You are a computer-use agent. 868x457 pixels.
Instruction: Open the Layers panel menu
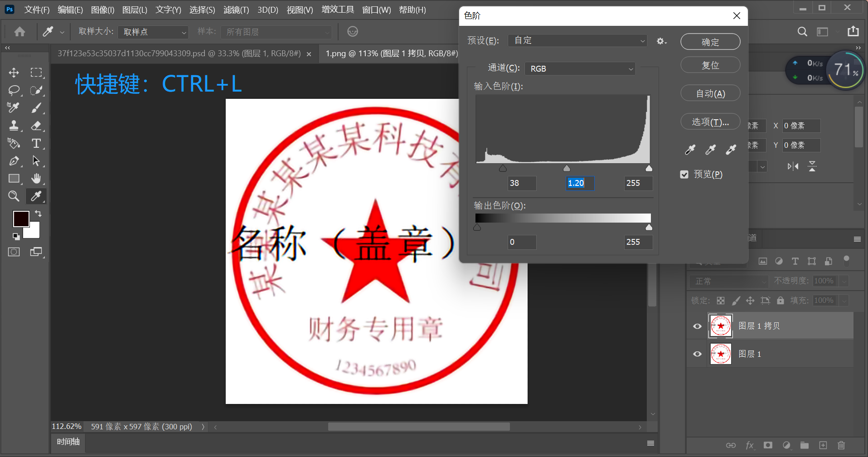[857, 239]
